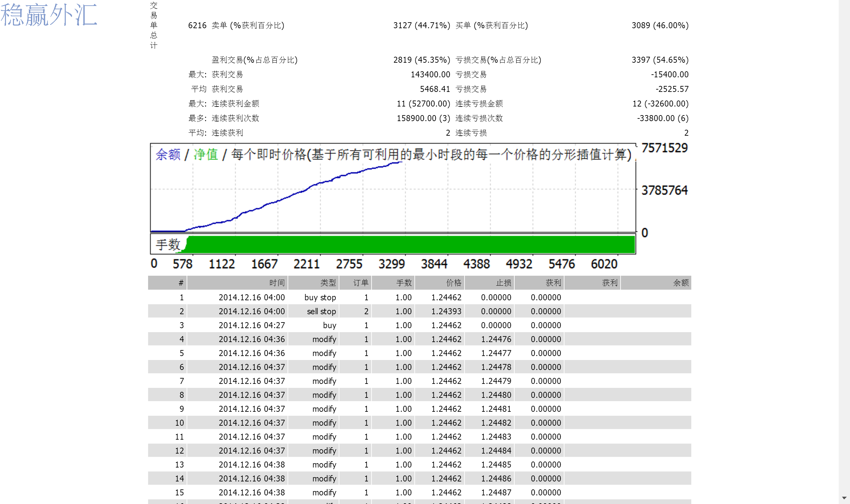Click row number 10 in the table
Image resolution: width=850 pixels, height=504 pixels.
click(x=179, y=423)
